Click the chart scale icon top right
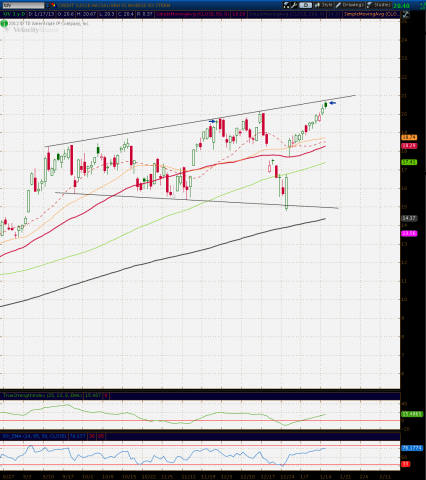The height and width of the screenshot is (480, 426). pyautogui.click(x=406, y=14)
